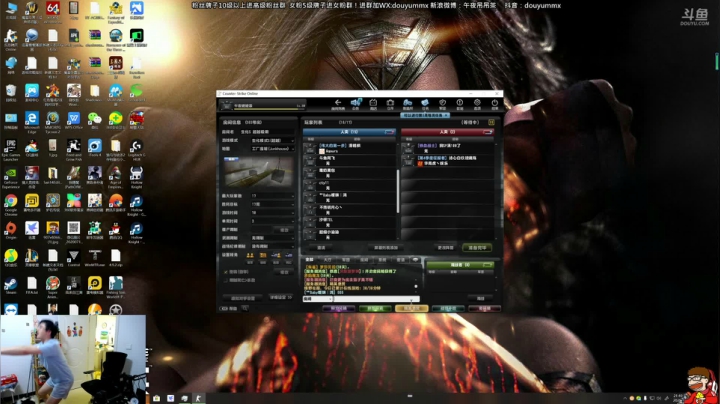Click the chat log scrollbar handle

416,286
